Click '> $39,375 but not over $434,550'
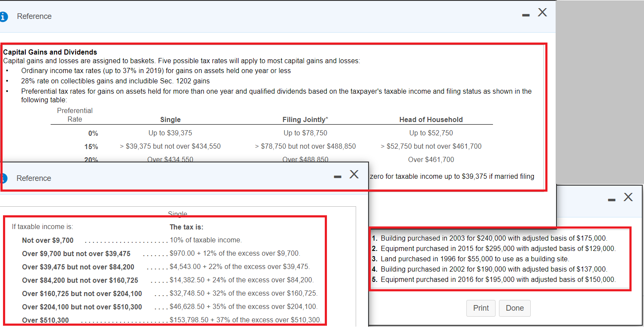The width and height of the screenshot is (644, 327). tap(170, 147)
